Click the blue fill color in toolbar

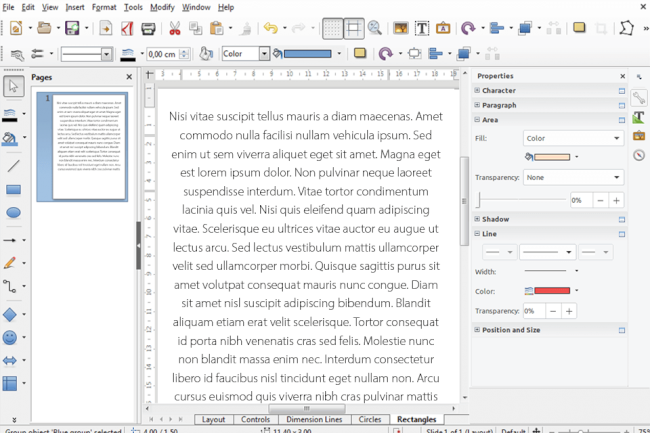tap(307, 54)
